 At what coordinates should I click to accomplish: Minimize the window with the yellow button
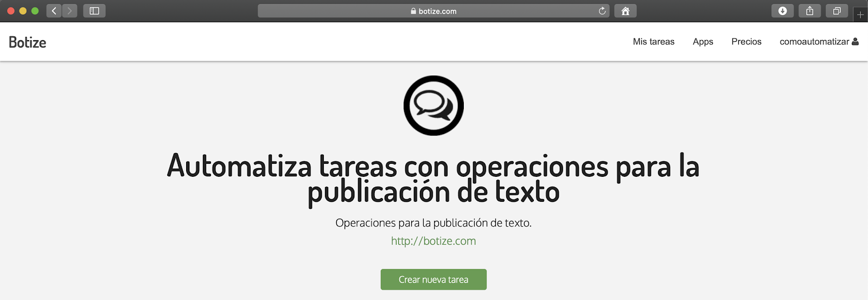tap(23, 11)
